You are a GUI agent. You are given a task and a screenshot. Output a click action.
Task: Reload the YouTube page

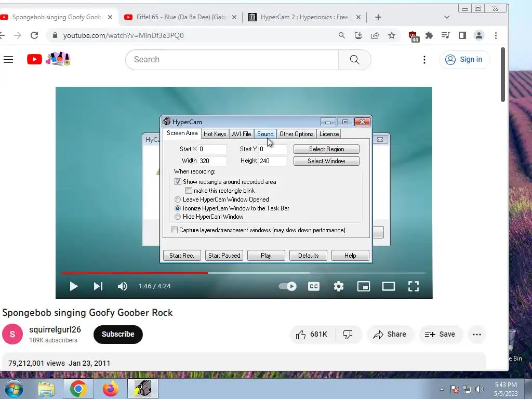coord(34,35)
